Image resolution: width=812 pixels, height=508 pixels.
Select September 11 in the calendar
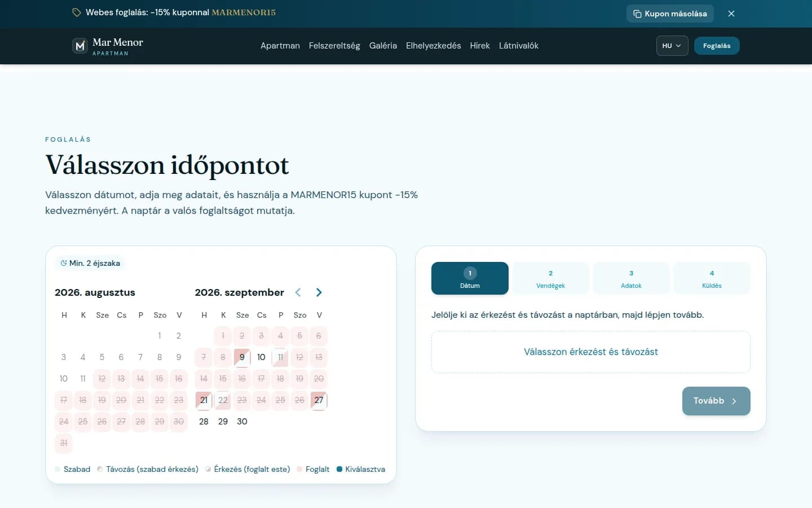(x=280, y=357)
